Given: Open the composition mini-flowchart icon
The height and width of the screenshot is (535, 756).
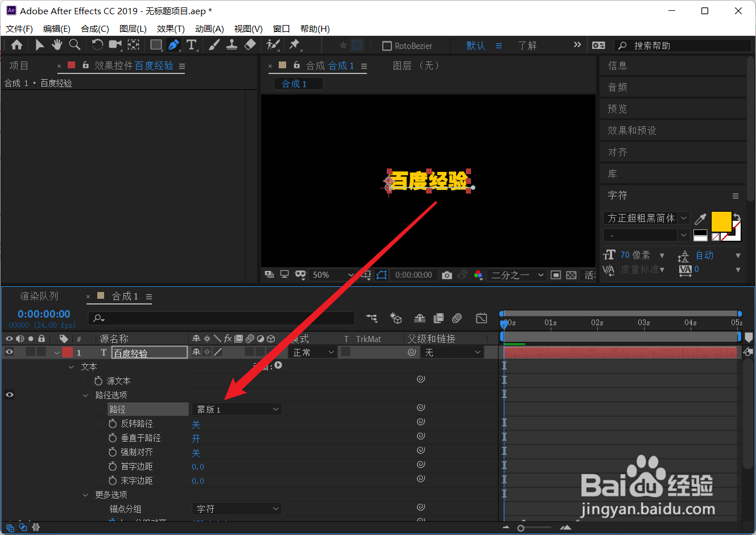Looking at the screenshot, I should point(372,318).
